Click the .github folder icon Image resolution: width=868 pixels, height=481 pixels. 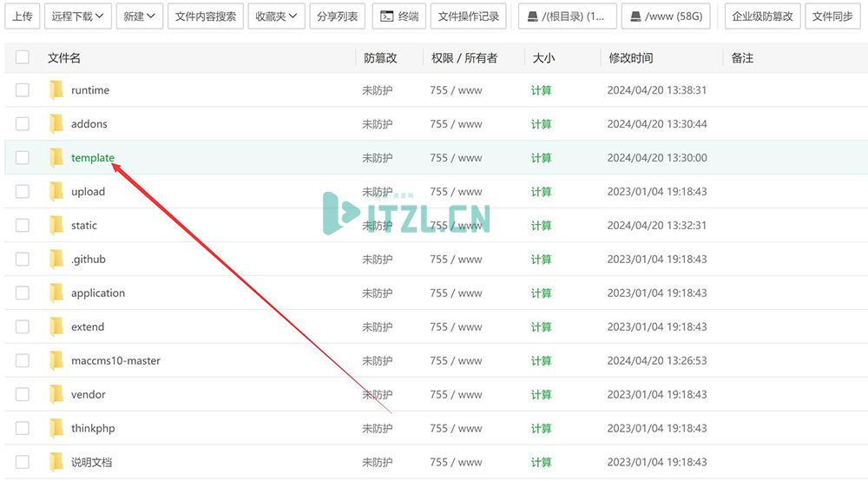(x=57, y=260)
